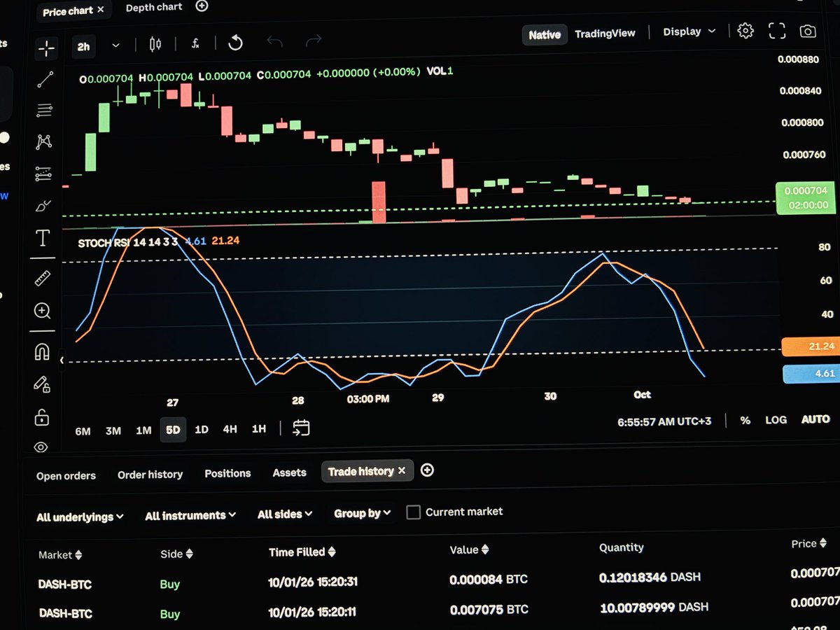Sort by the Side column
840x630 pixels.
pos(176,554)
